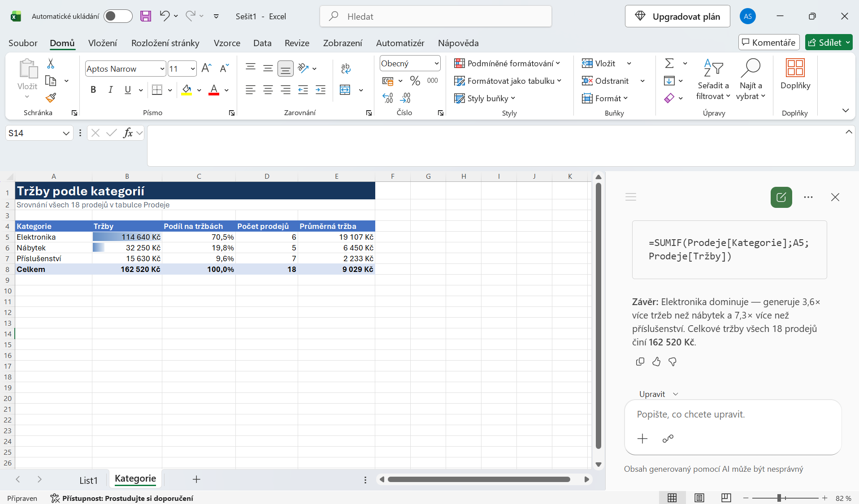Copy the Copilot response with copy icon
The image size is (859, 504).
(x=640, y=362)
